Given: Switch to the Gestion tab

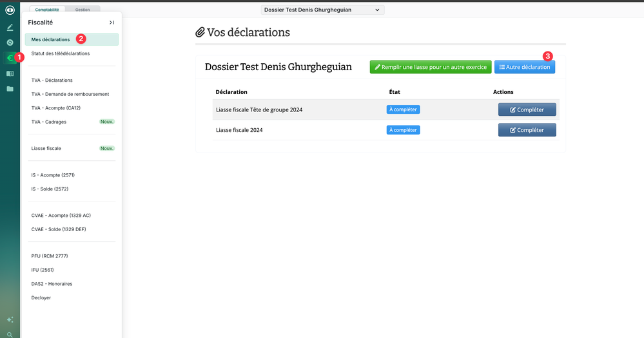Looking at the screenshot, I should pyautogui.click(x=83, y=10).
